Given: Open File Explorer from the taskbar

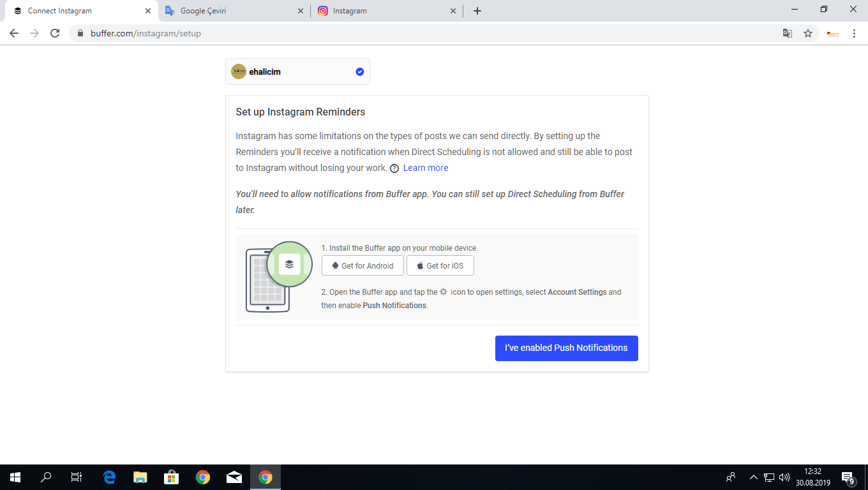Looking at the screenshot, I should pyautogui.click(x=140, y=477).
